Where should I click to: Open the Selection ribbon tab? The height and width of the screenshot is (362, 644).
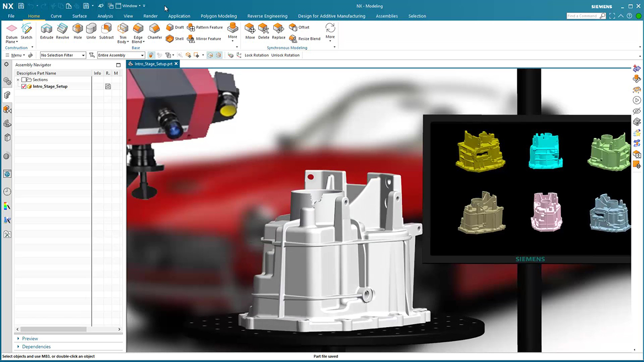click(417, 16)
